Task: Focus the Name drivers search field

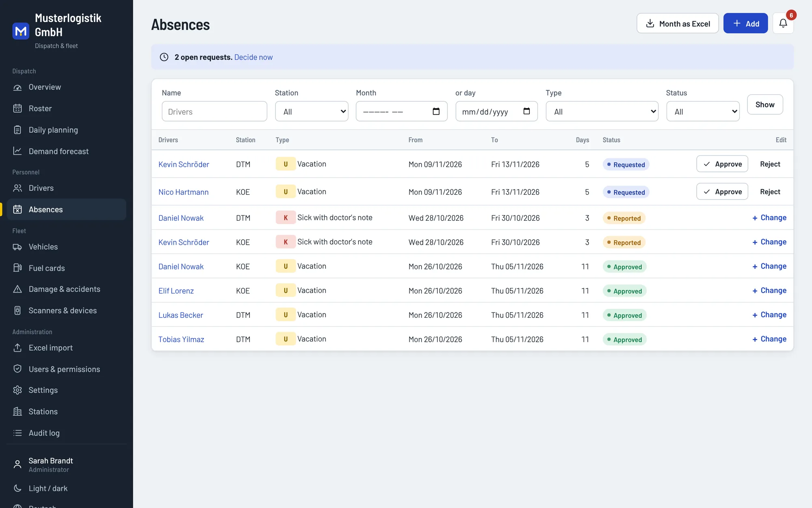Action: tap(214, 111)
